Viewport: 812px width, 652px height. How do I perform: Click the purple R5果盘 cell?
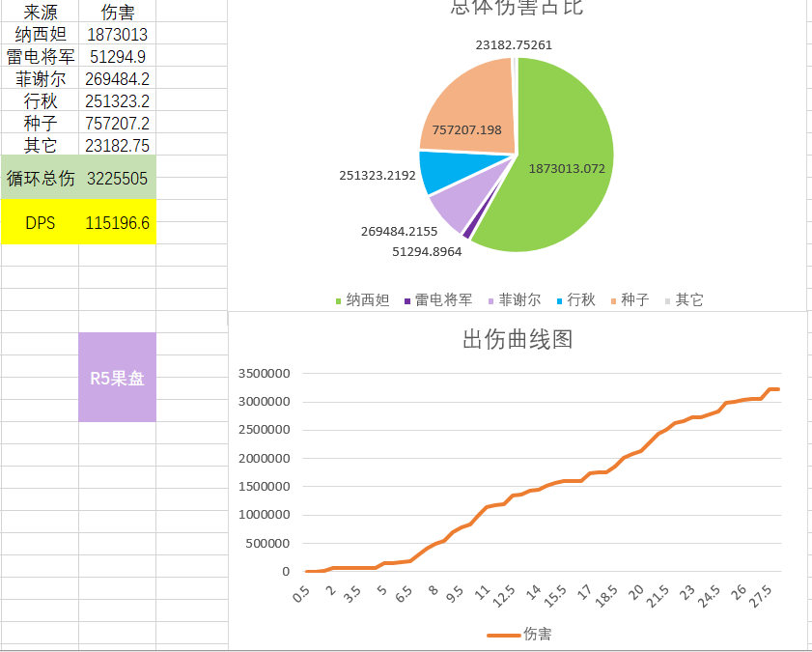117,376
